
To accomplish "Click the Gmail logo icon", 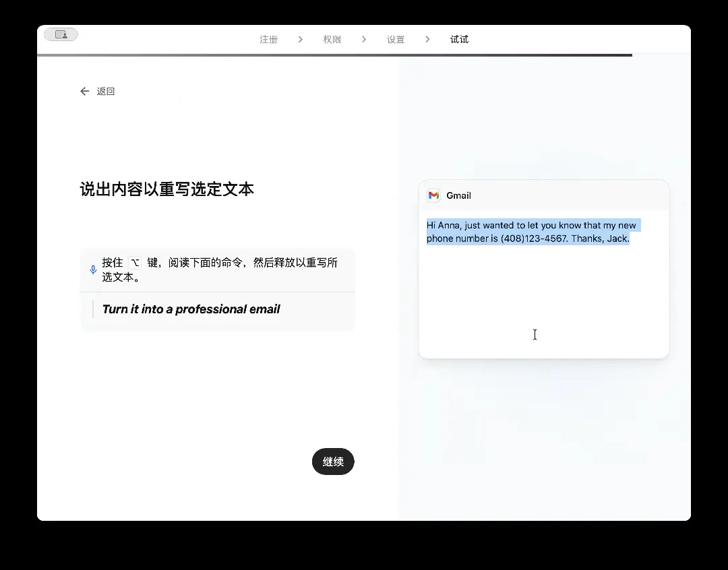I will pos(433,195).
